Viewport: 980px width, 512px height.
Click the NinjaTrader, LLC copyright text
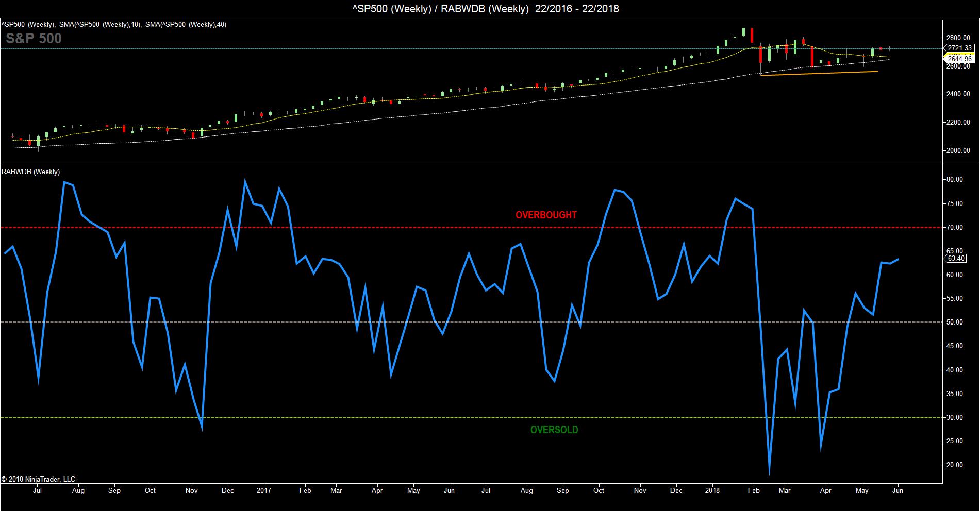[38, 480]
